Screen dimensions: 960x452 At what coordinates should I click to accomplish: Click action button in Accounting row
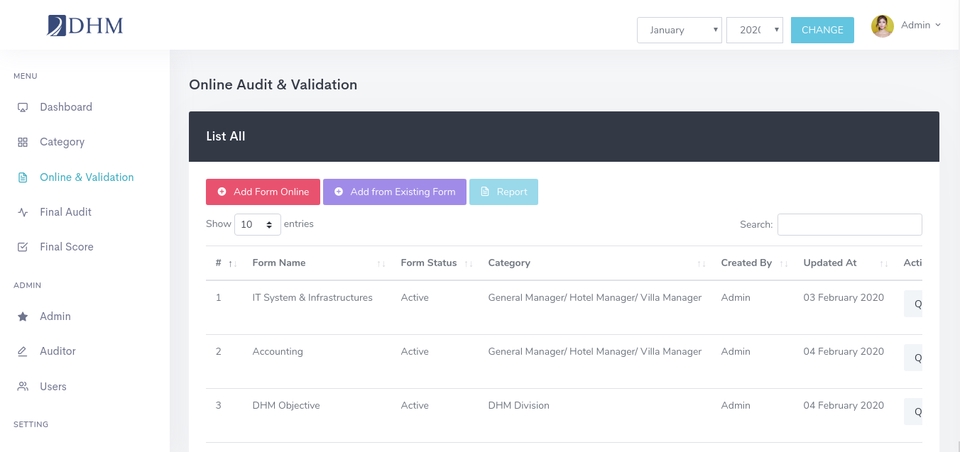(x=913, y=358)
